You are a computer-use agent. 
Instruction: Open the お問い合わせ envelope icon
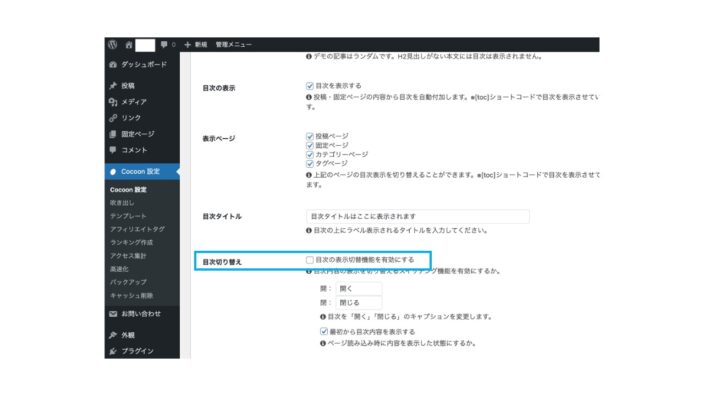113,314
